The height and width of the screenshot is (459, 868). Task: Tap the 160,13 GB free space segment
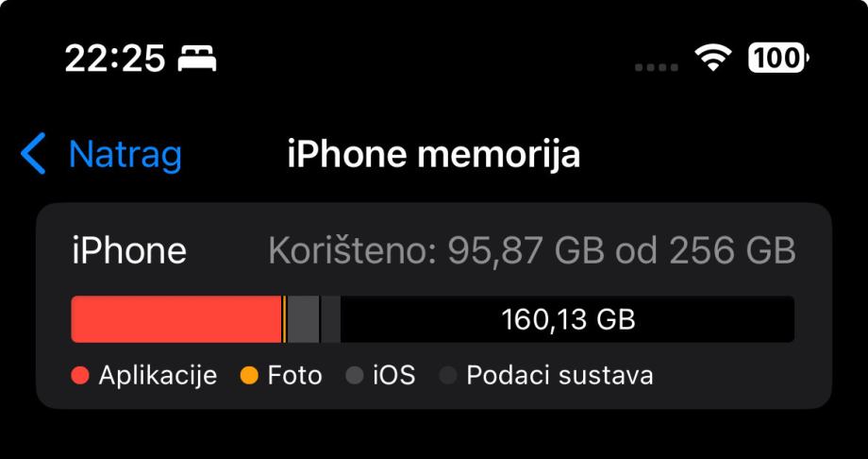(x=568, y=319)
